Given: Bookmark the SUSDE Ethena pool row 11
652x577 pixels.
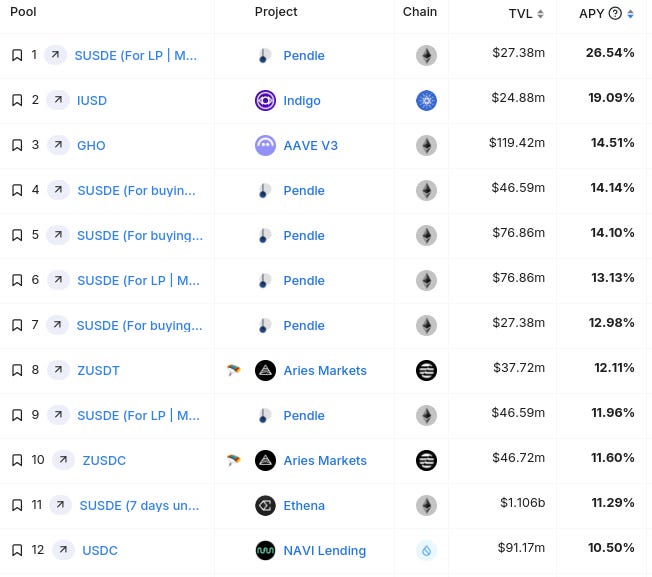Looking at the screenshot, I should point(17,505).
